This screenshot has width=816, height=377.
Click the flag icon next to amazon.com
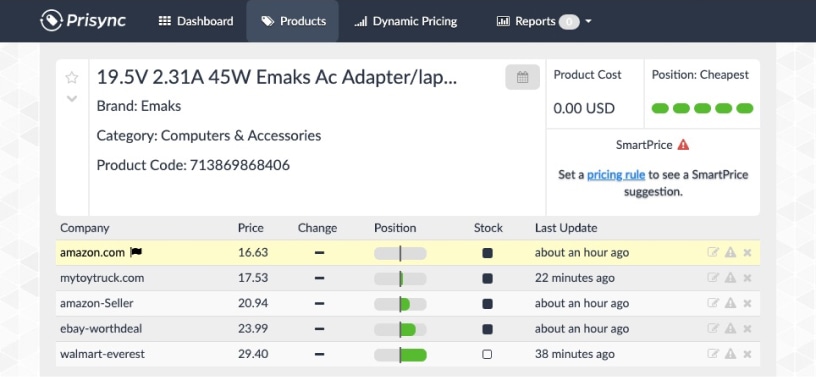[x=136, y=253]
